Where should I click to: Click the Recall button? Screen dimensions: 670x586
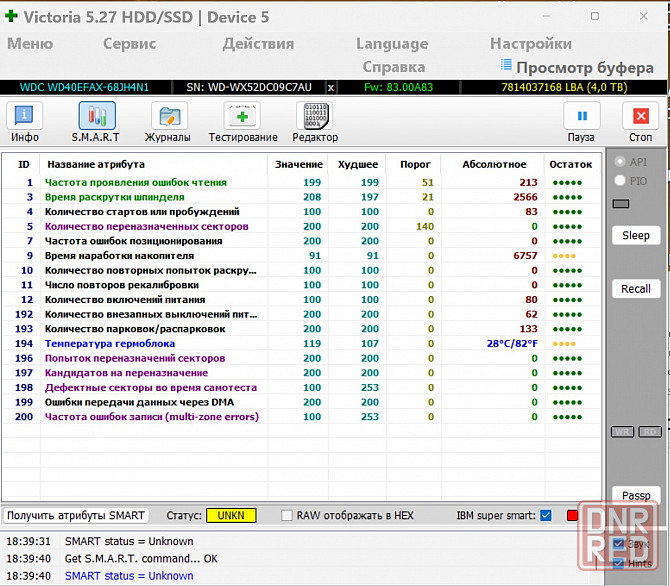[636, 289]
